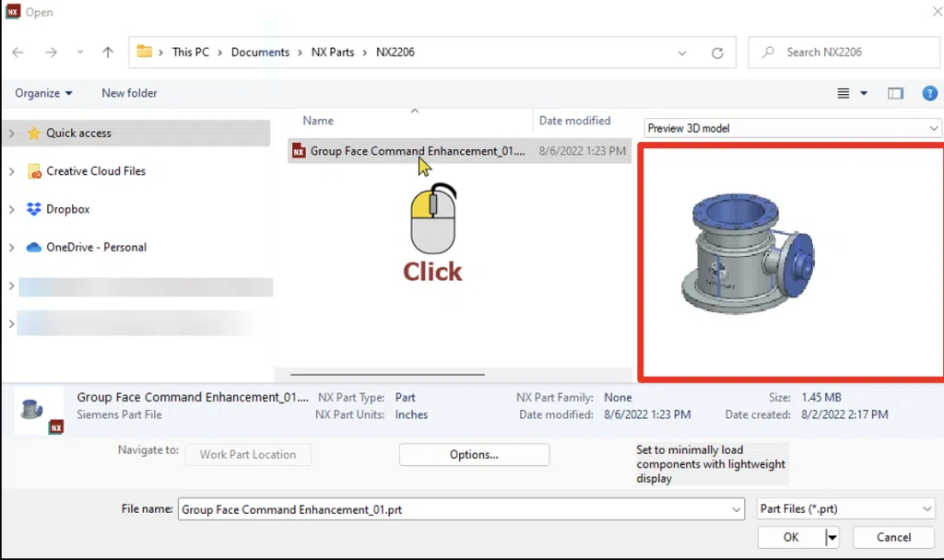The image size is (944, 560).
Task: Click New folder
Action: pos(129,93)
